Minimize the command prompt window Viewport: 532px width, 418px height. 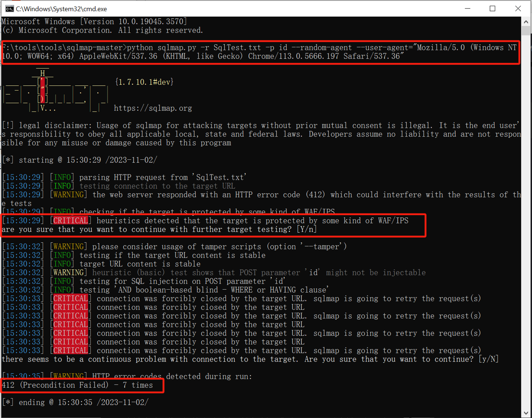pyautogui.click(x=467, y=9)
